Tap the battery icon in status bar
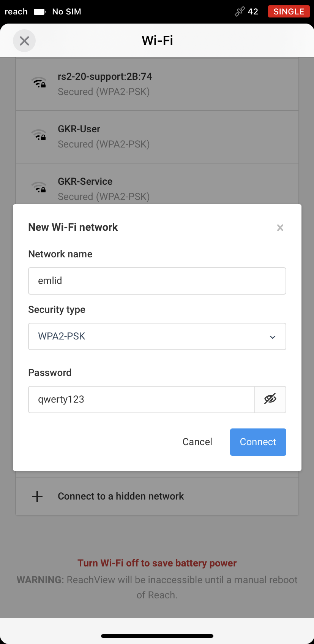 (40, 12)
